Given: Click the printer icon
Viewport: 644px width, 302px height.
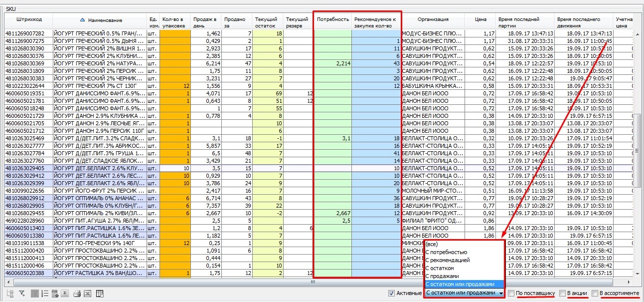Looking at the screenshot, I should click(77, 294).
